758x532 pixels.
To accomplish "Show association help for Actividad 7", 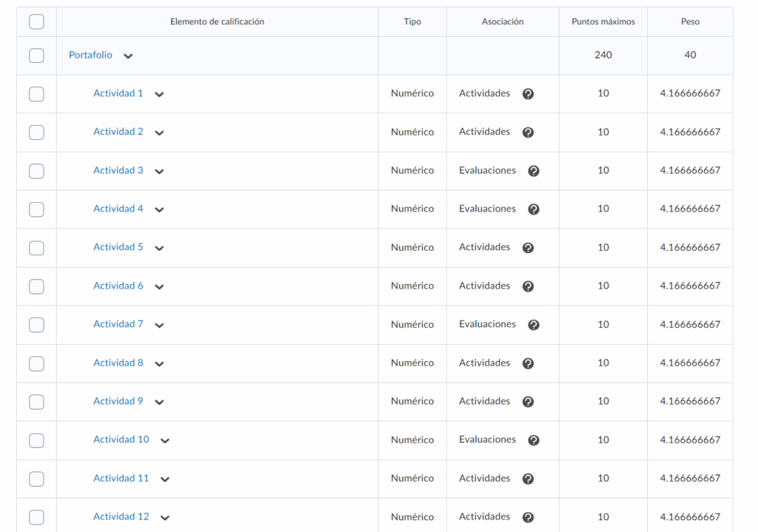I will coord(534,325).
